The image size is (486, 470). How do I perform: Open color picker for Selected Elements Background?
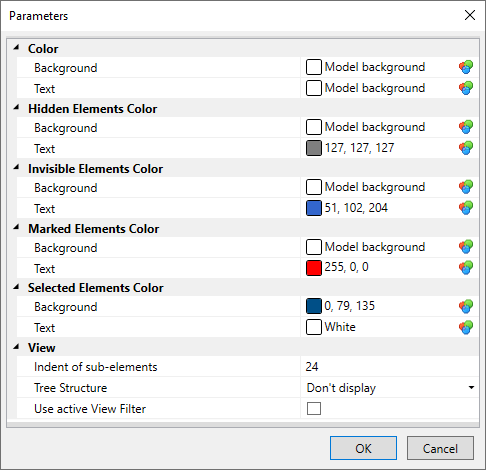[x=466, y=307]
